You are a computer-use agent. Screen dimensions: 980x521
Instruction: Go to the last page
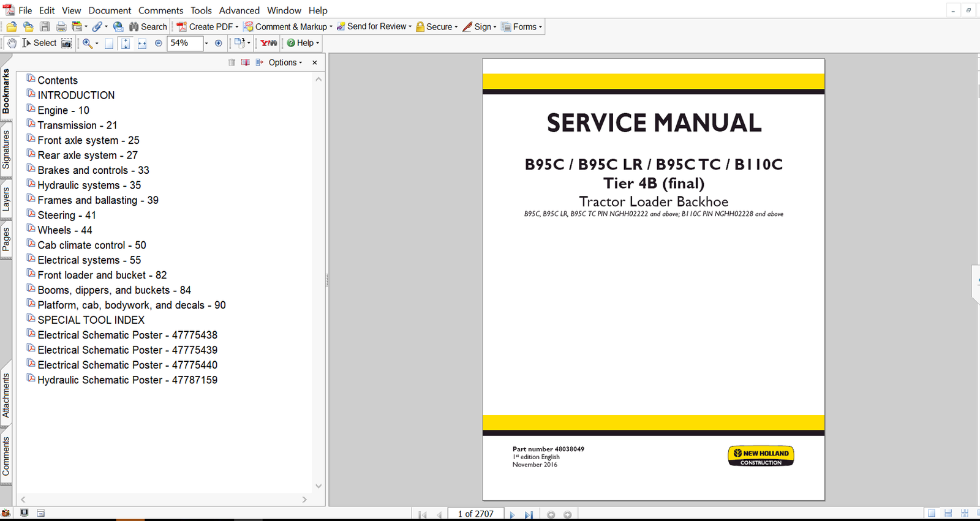tap(529, 514)
